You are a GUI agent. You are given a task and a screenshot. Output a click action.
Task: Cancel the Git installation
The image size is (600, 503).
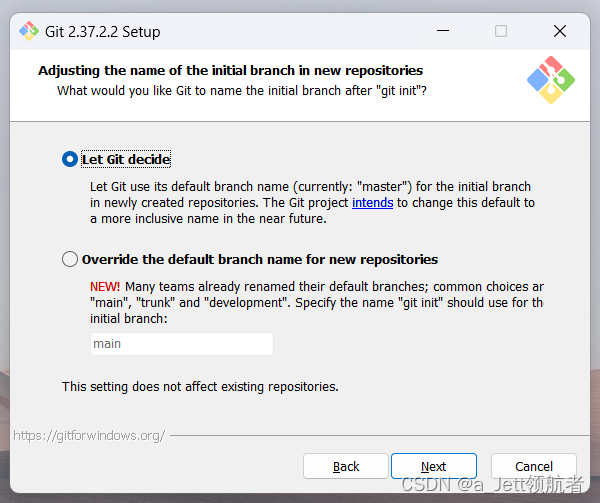533,466
